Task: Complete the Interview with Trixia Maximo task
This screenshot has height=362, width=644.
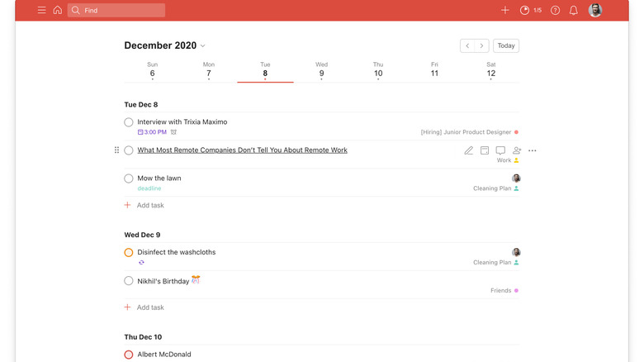Action: pyautogui.click(x=129, y=122)
